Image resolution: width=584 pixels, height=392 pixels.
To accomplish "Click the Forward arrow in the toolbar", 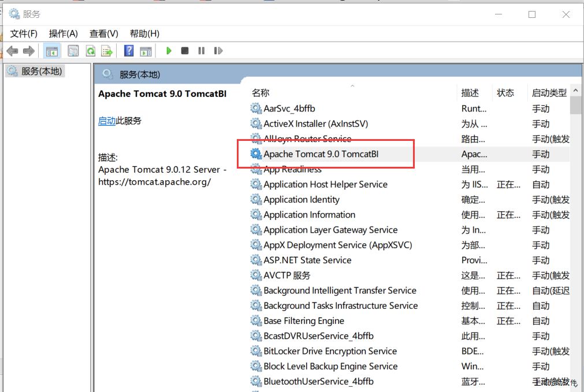I will [29, 51].
